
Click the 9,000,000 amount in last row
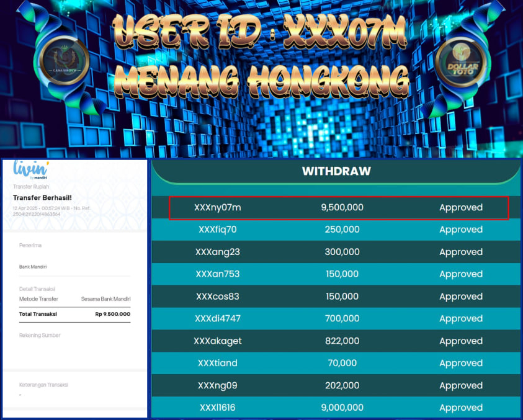pos(342,408)
